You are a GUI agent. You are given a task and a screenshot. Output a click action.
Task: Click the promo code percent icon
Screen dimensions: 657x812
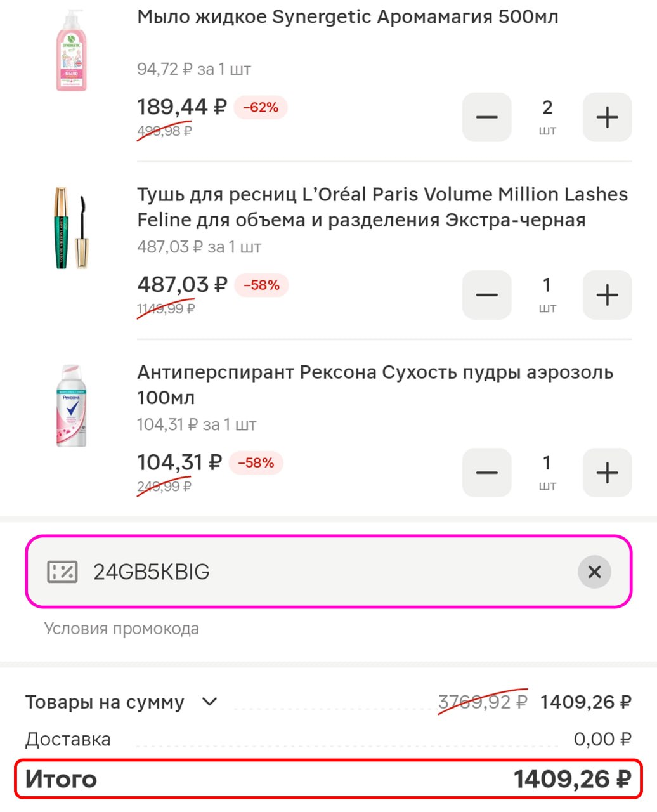tap(62, 572)
